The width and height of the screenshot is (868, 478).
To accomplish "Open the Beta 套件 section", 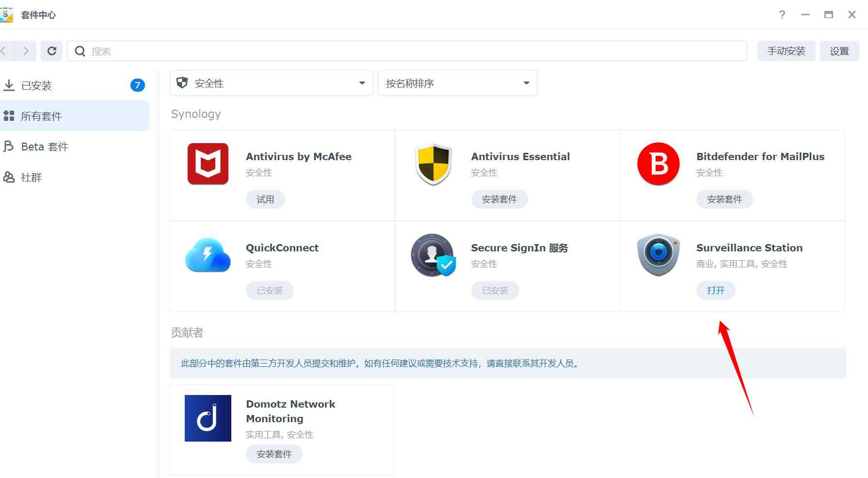I will 44,146.
